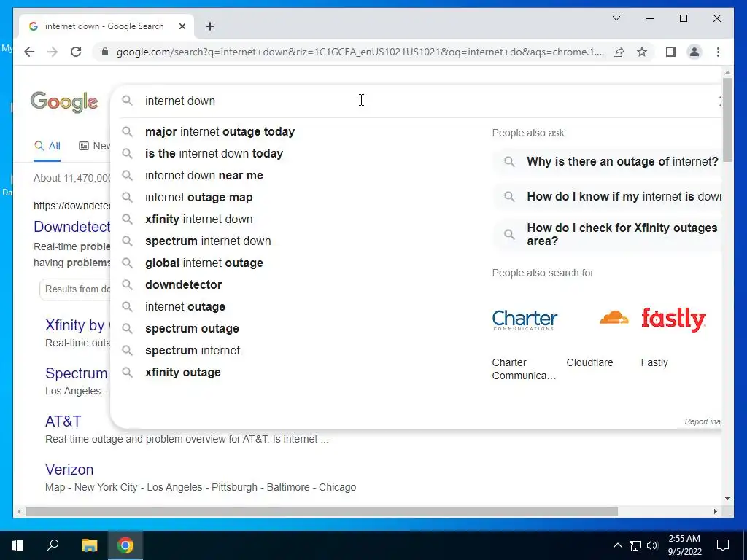Click the 'Report inappropriate' link in suggestions

pos(703,421)
